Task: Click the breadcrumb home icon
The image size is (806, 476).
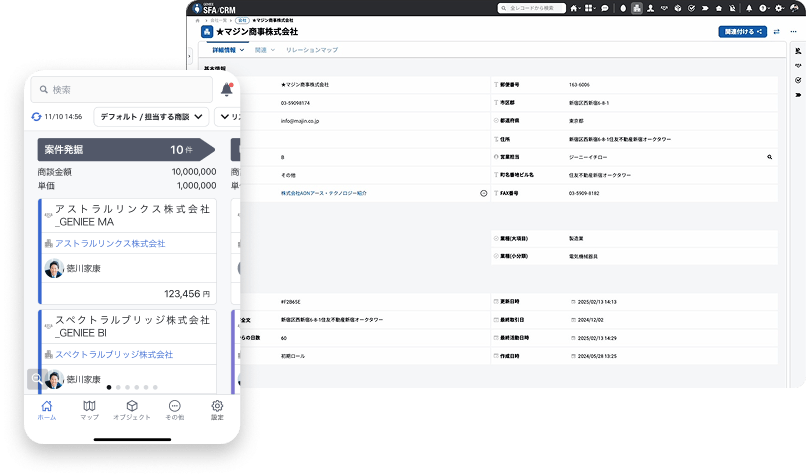Action: pos(197,21)
